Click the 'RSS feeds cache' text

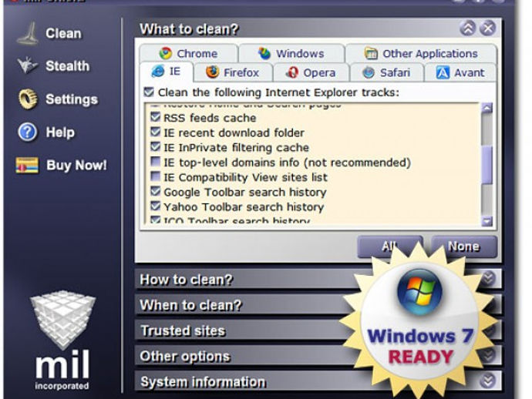pos(210,118)
